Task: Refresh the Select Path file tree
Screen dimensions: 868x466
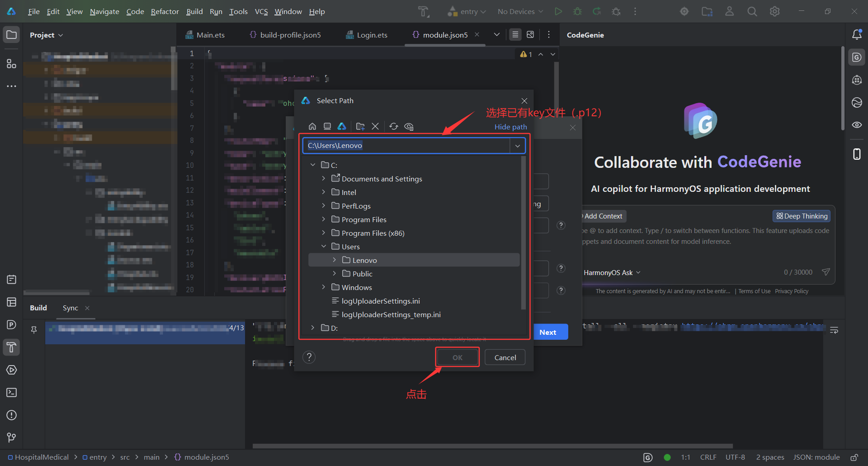Action: 394,126
